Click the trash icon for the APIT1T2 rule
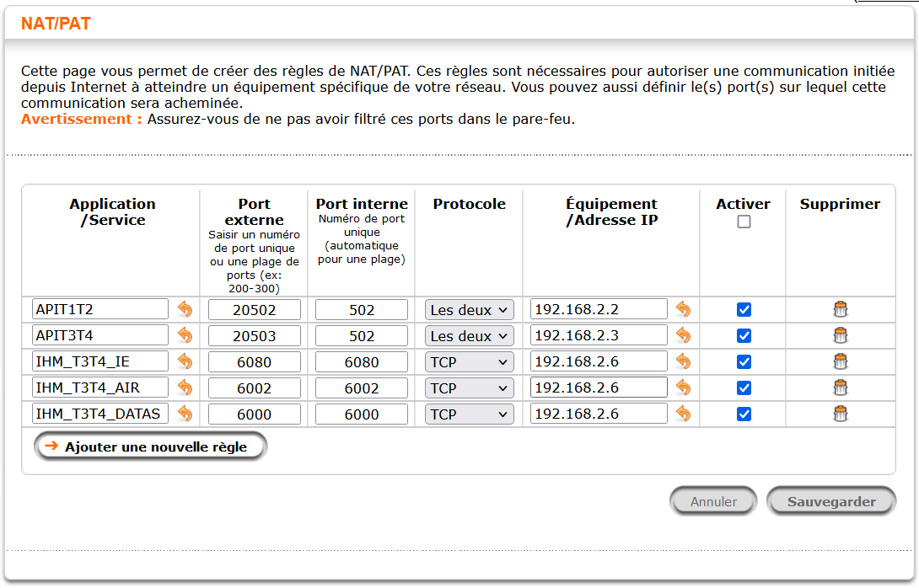The height and width of the screenshot is (588, 919). pyautogui.click(x=840, y=309)
